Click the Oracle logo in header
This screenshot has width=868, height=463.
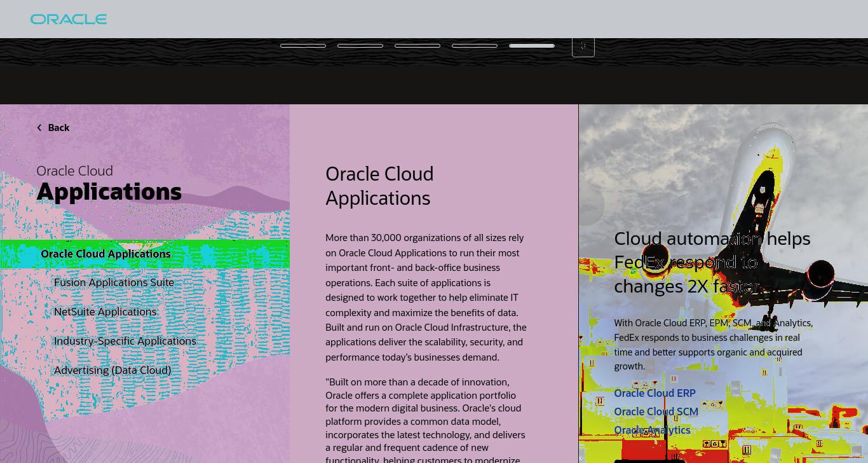(x=69, y=19)
